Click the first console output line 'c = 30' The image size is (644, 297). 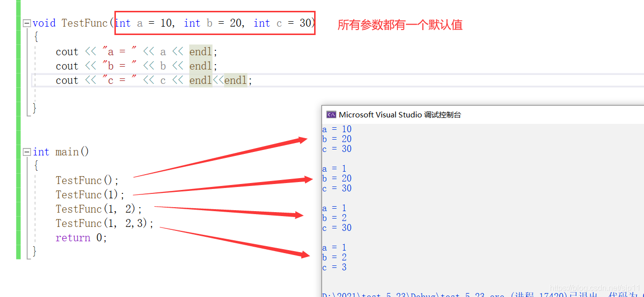pos(337,149)
